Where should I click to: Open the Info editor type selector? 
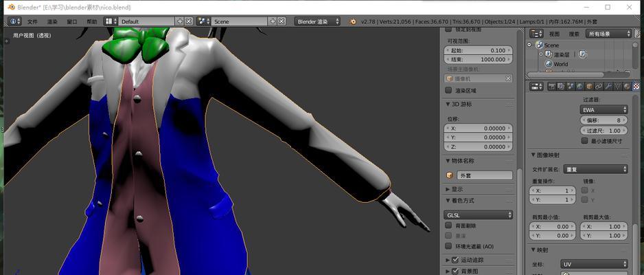click(x=15, y=21)
